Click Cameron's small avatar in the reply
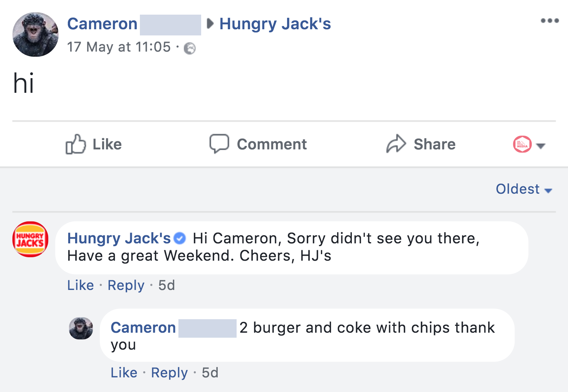 (81, 328)
